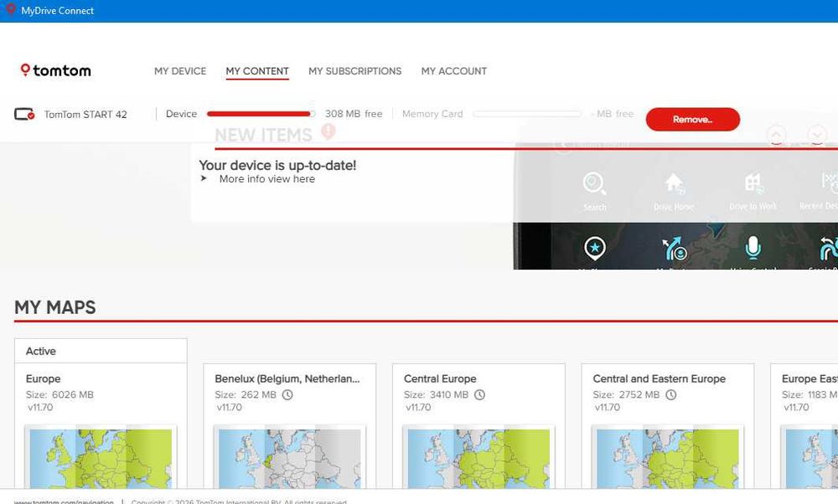Select Central and Eastern Europe map thumbnail

[x=668, y=458]
